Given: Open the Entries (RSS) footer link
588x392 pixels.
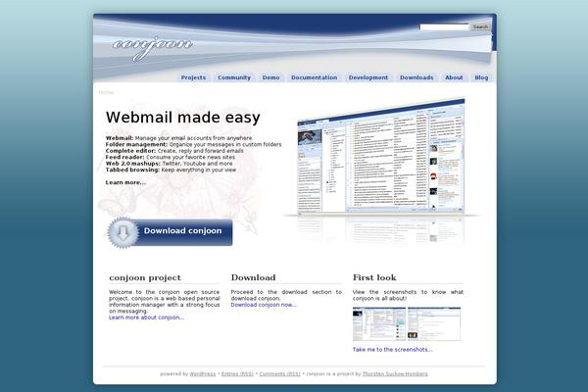Looking at the screenshot, I should point(237,374).
